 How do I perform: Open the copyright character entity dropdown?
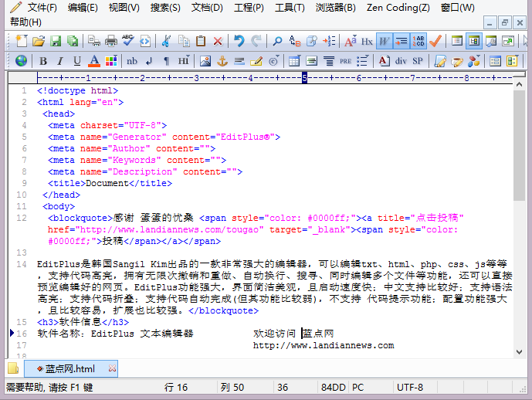point(273,61)
